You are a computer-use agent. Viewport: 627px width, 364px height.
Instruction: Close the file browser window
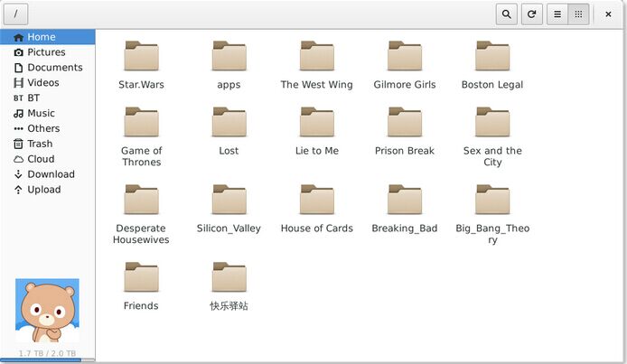tap(608, 14)
